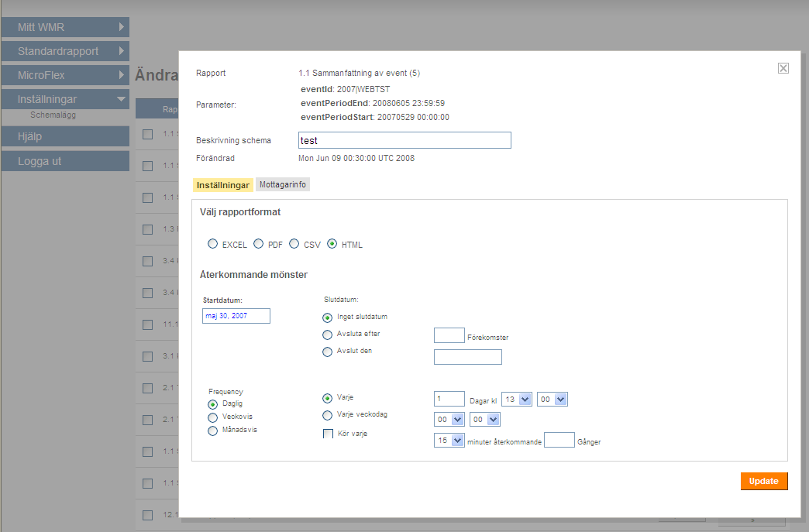Click the Förekomster count field
The height and width of the screenshot is (532, 809).
[449, 335]
